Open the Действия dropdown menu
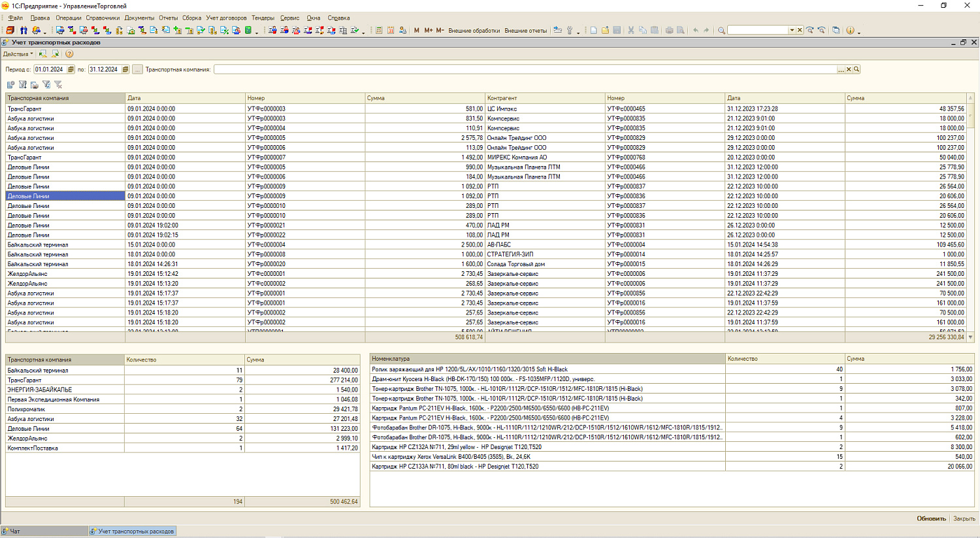The width and height of the screenshot is (980, 538). pos(18,54)
